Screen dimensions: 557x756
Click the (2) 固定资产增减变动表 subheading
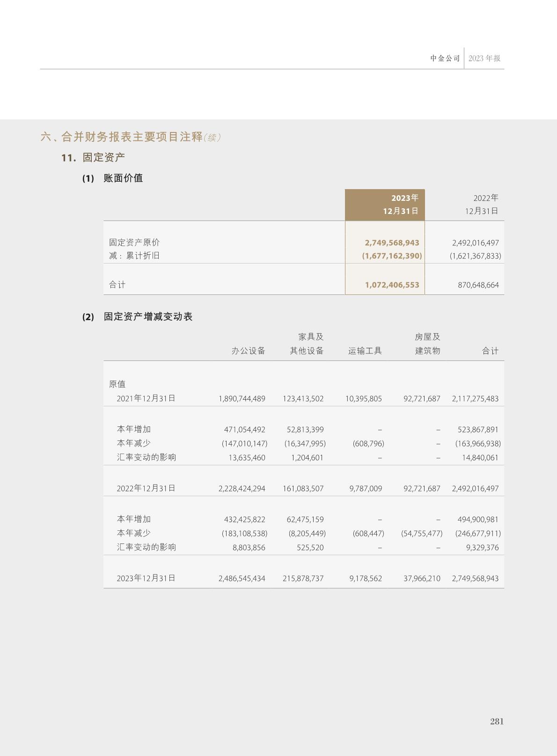pyautogui.click(x=138, y=317)
